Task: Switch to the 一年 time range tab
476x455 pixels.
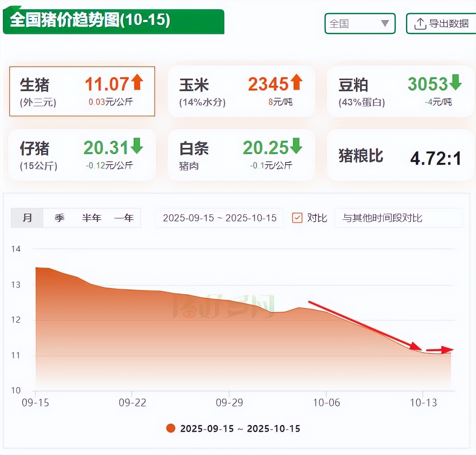Action: [x=124, y=218]
